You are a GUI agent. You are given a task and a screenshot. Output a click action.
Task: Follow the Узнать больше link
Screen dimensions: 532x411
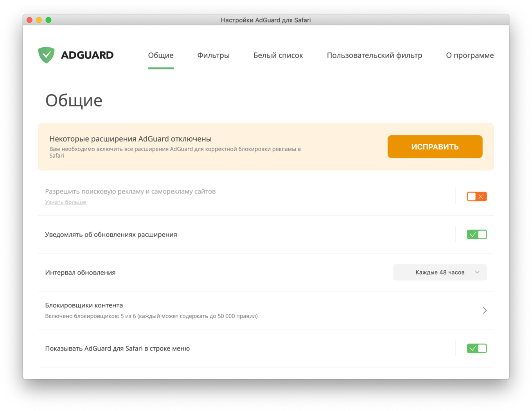pos(65,202)
